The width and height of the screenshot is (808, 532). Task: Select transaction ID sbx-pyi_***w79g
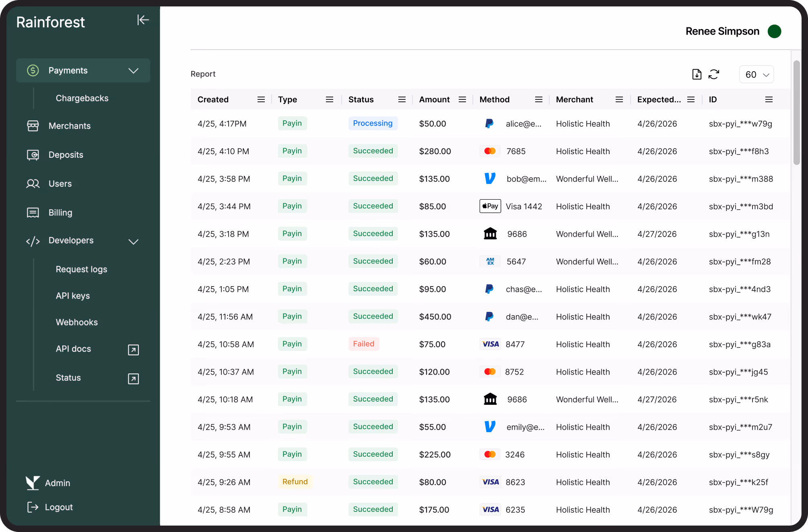(740, 124)
